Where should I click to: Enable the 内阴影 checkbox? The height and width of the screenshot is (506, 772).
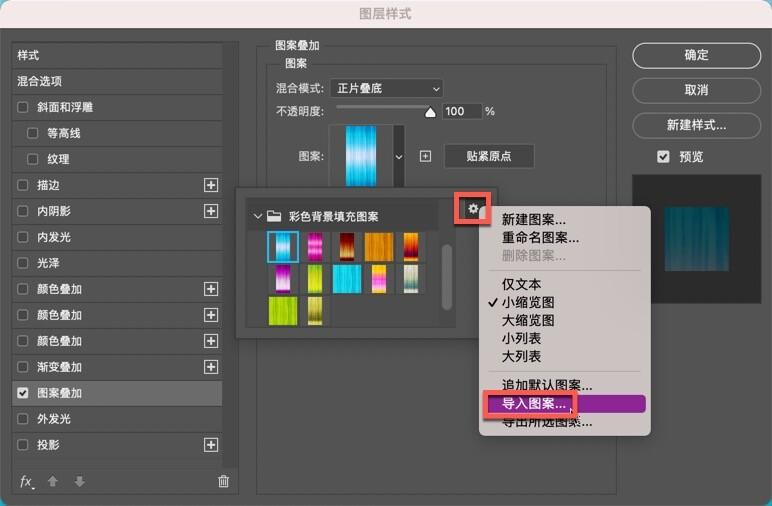tap(23, 211)
